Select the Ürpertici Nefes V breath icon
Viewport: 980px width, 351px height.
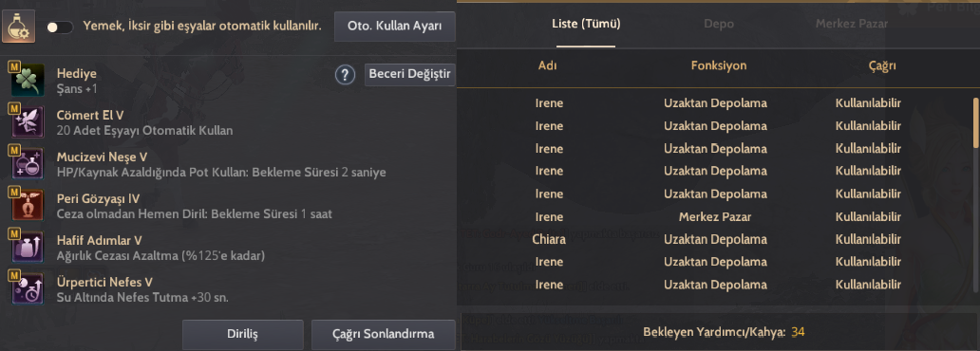click(27, 288)
